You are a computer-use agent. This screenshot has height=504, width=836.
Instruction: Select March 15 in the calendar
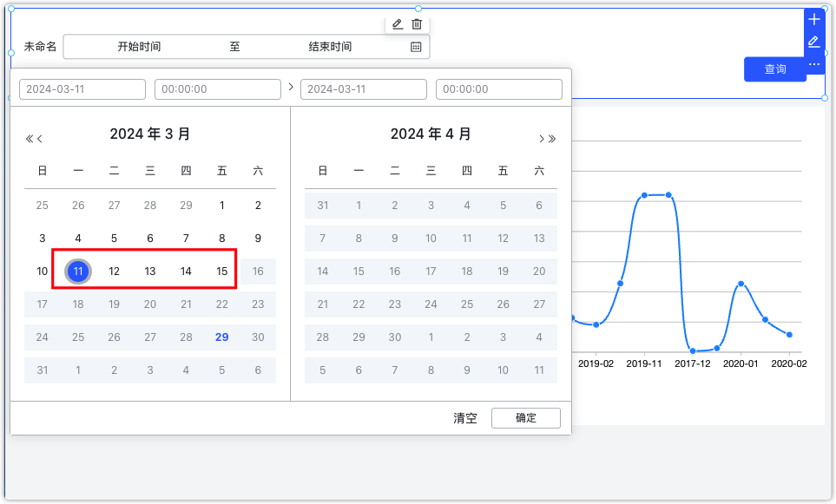coord(221,272)
